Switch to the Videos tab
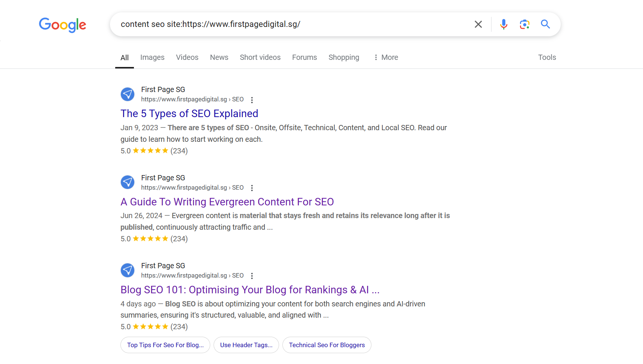Screen dimensions: 643x364 click(x=187, y=57)
